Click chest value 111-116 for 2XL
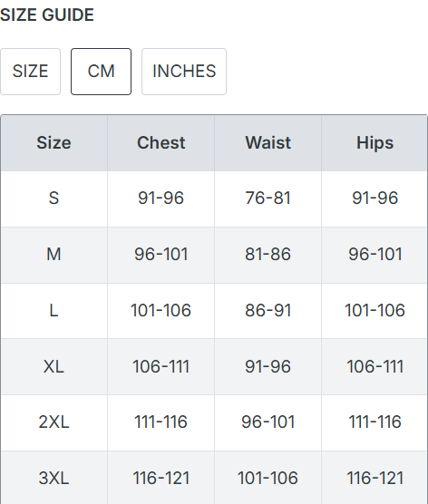Image resolution: width=428 pixels, height=504 pixels. (x=160, y=422)
